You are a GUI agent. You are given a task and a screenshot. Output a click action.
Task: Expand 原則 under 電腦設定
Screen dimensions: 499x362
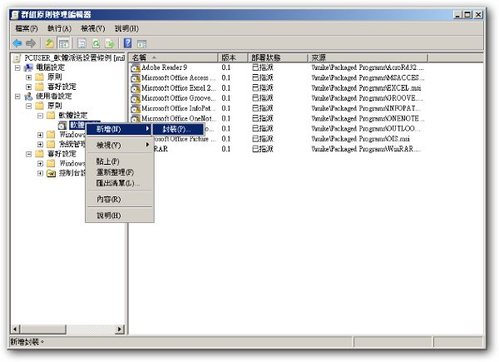pos(29,77)
